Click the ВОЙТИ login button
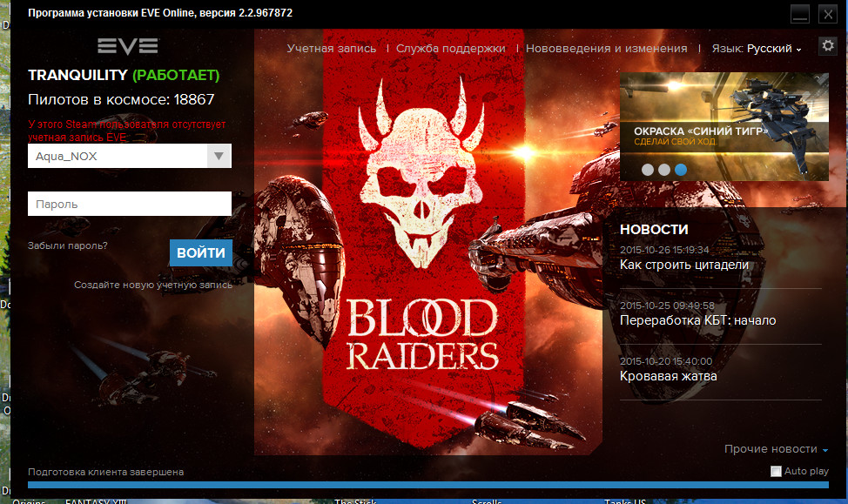The width and height of the screenshot is (848, 504). point(200,252)
